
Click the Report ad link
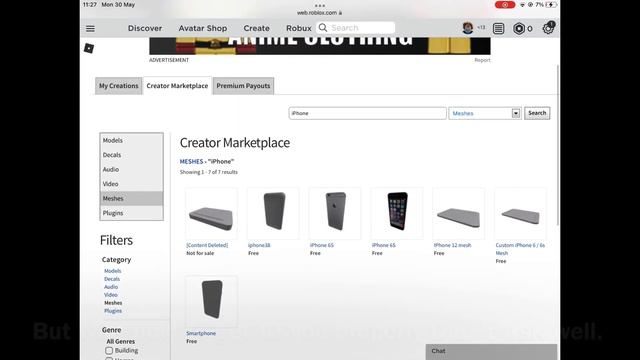click(482, 60)
